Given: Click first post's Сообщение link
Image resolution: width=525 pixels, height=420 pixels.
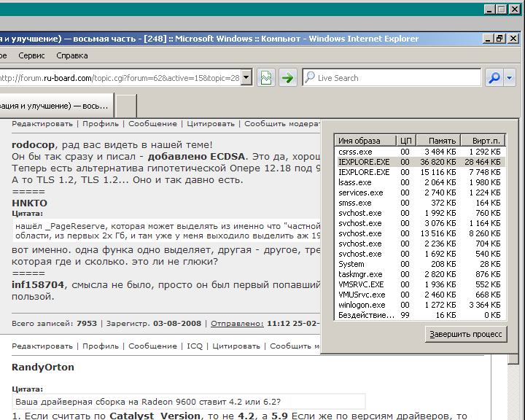Looking at the screenshot, I should coord(152,124).
